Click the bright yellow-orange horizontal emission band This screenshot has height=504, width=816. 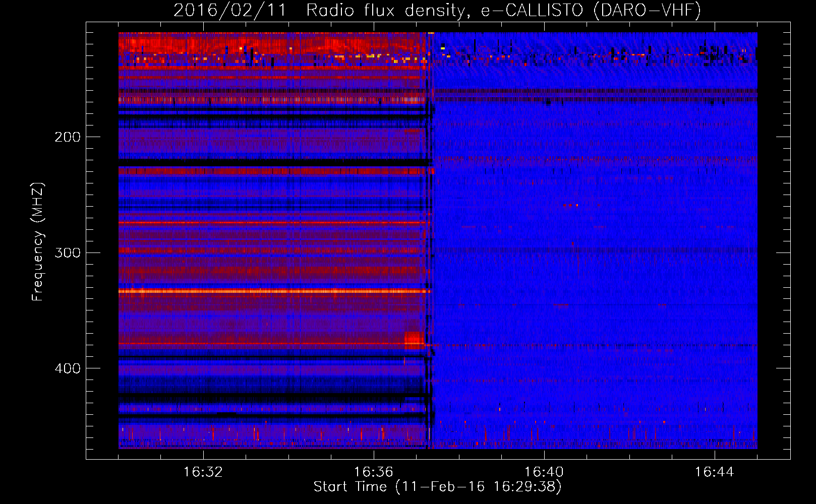274,291
